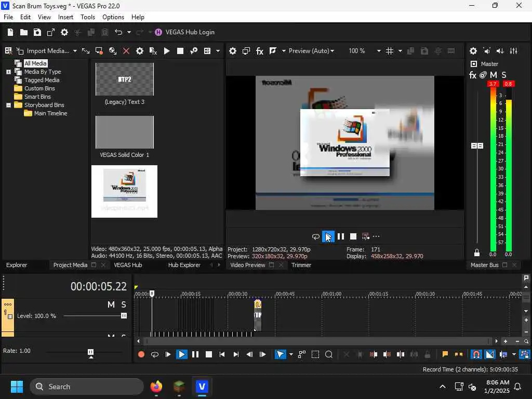Solo the Master bus with S
532x399 pixels.
(504, 75)
